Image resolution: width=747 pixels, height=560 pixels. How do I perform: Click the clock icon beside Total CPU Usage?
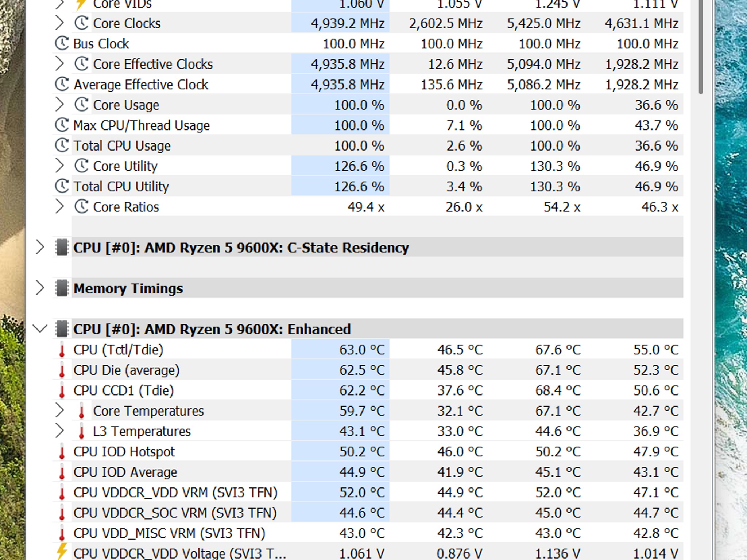(62, 145)
